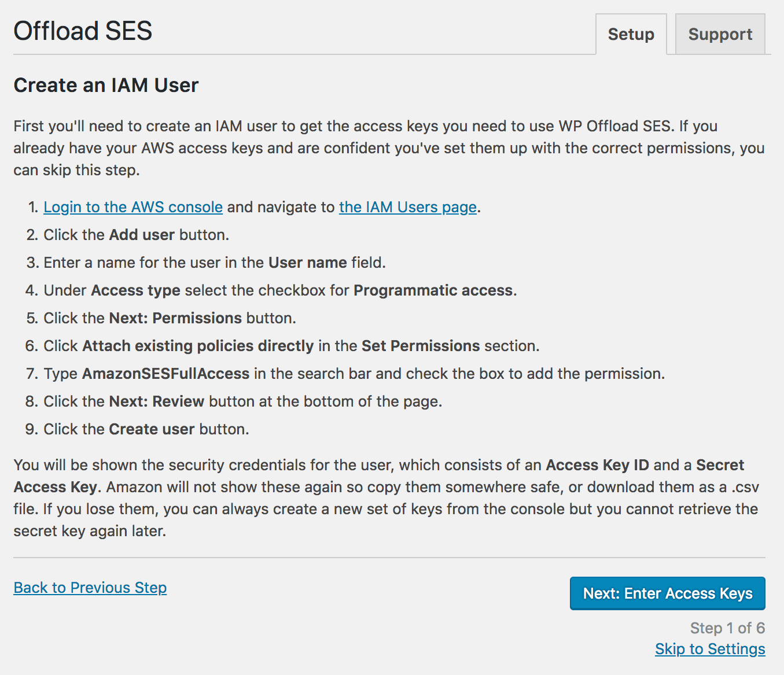This screenshot has width=784, height=675.
Task: Follow the Login to the AWS console link
Action: [133, 207]
